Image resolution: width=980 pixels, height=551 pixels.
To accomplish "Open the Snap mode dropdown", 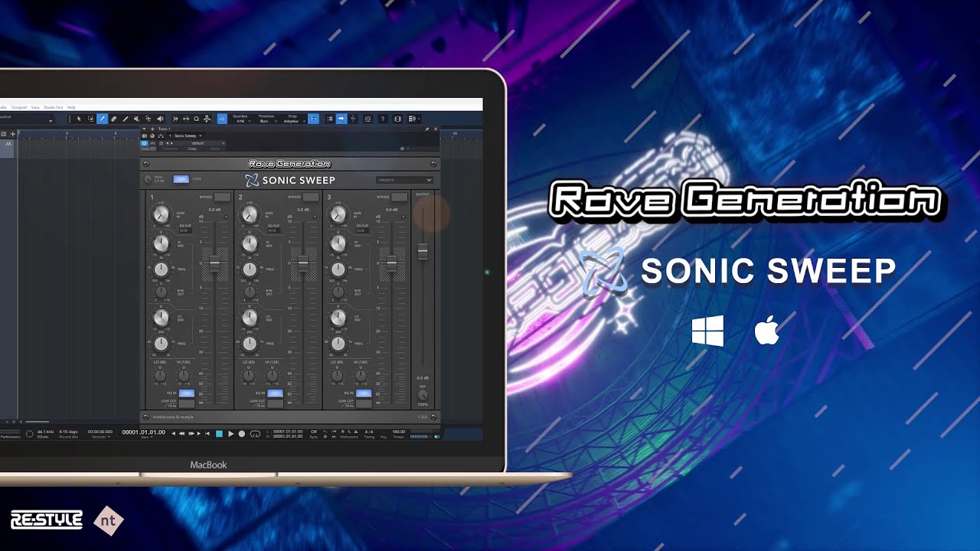I will click(x=293, y=119).
